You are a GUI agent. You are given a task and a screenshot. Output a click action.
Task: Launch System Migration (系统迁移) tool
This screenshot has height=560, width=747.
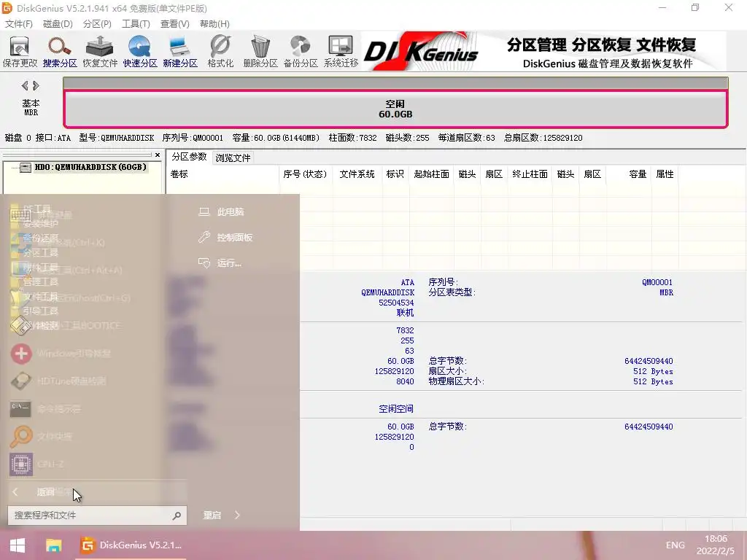click(341, 52)
